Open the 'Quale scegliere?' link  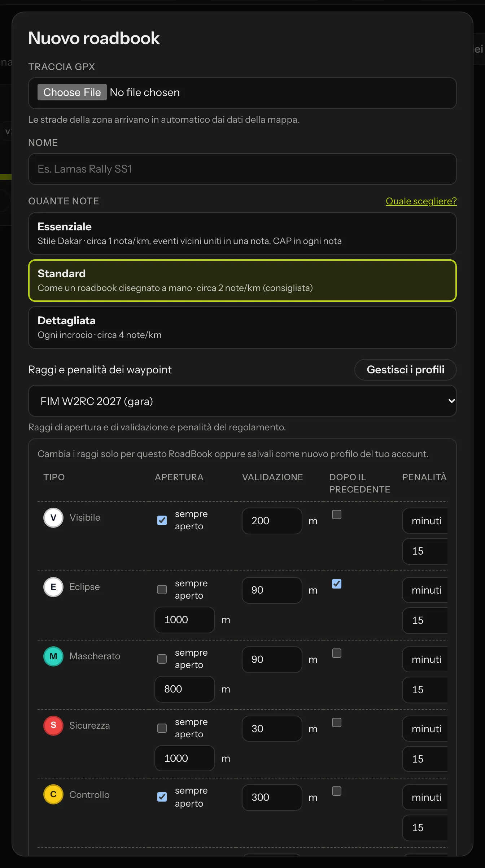[x=421, y=201]
